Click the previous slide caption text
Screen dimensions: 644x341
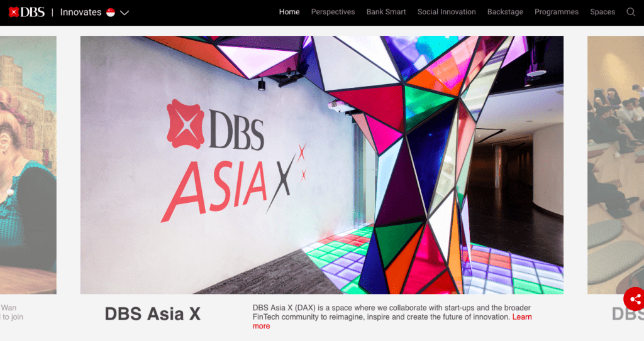(x=11, y=312)
